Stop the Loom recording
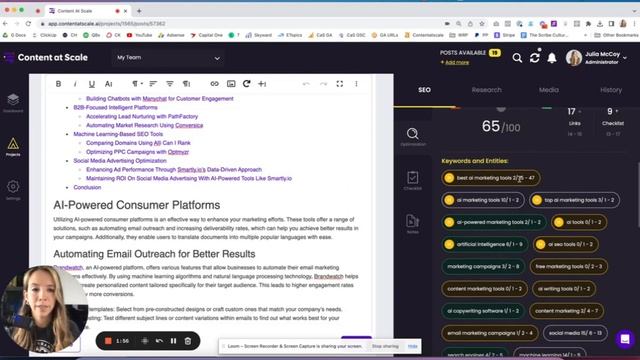The width and height of the screenshot is (640, 360). tap(108, 341)
